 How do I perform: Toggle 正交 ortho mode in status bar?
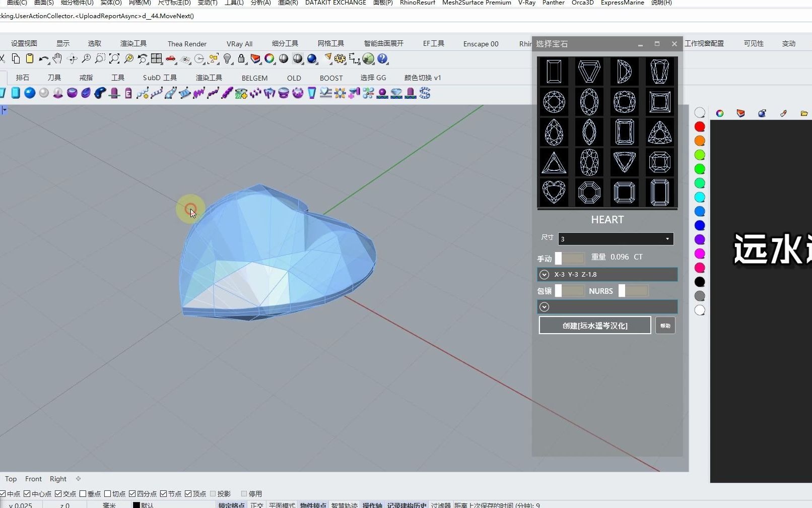(x=256, y=505)
